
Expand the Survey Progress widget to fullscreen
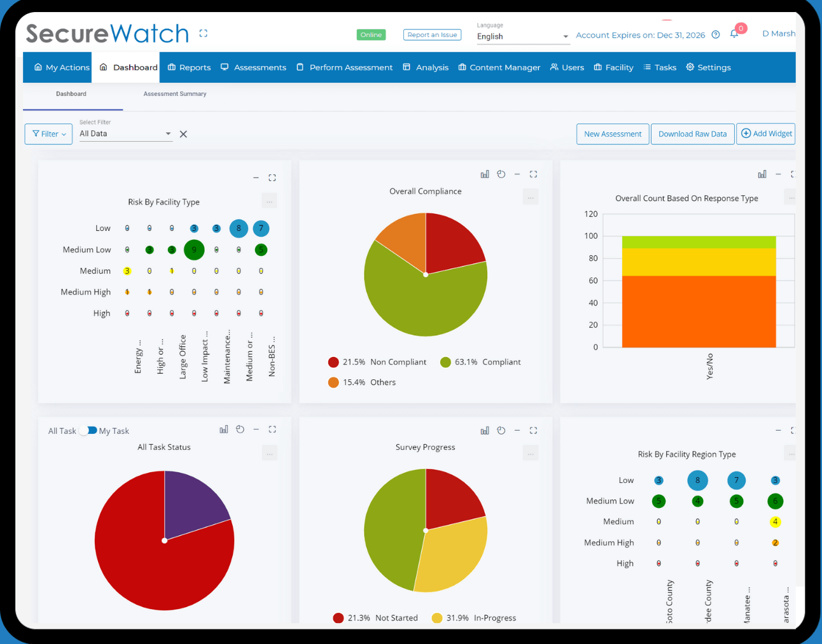pyautogui.click(x=533, y=430)
